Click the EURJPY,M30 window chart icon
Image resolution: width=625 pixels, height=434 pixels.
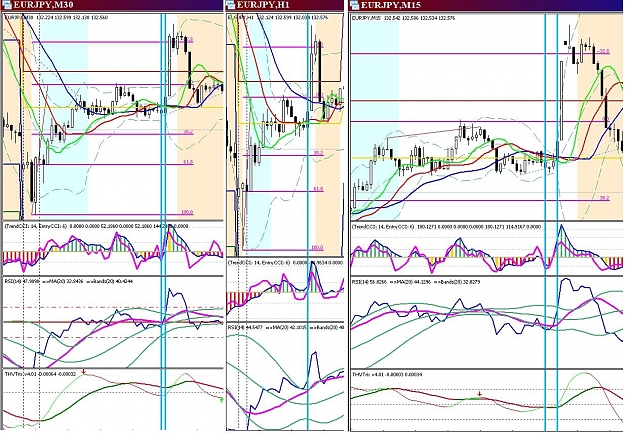pyautogui.click(x=7, y=5)
